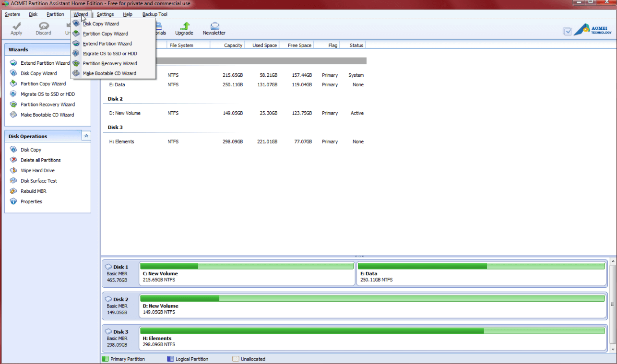Open the Partition menu
Screen dimensions: 617x364
click(x=55, y=14)
